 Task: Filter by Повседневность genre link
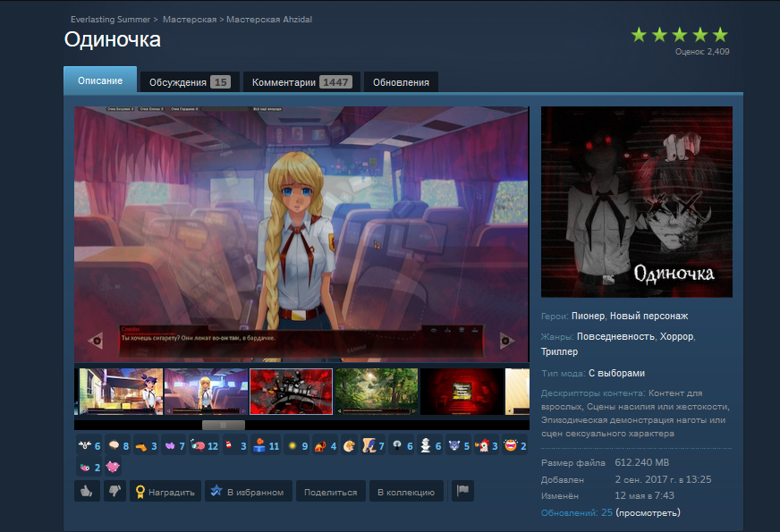click(x=615, y=336)
